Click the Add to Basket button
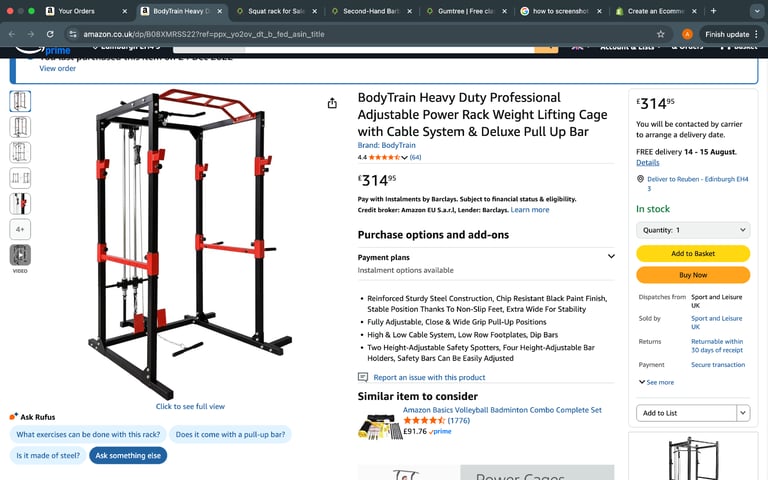Image resolution: width=768 pixels, height=480 pixels. pyautogui.click(x=693, y=253)
